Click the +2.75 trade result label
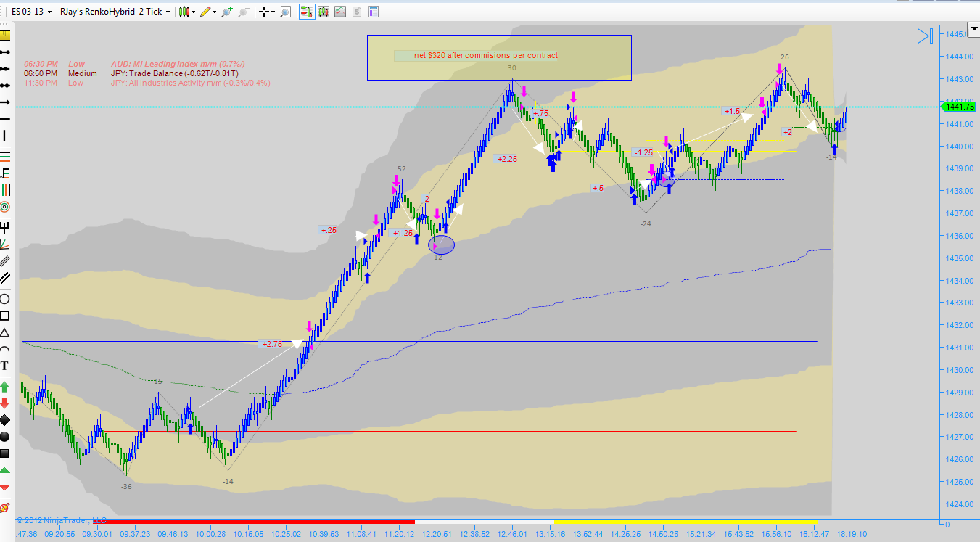The width and height of the screenshot is (980, 542). tap(272, 344)
